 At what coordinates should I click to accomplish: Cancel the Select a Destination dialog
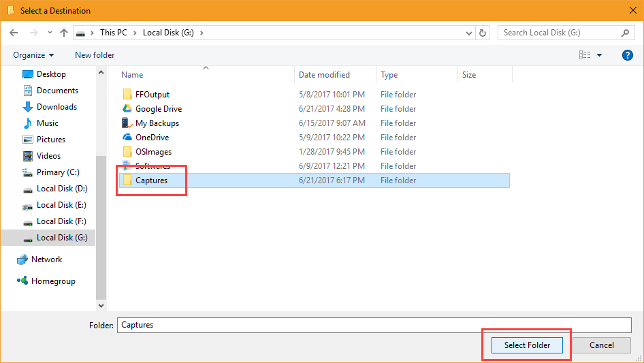click(602, 345)
